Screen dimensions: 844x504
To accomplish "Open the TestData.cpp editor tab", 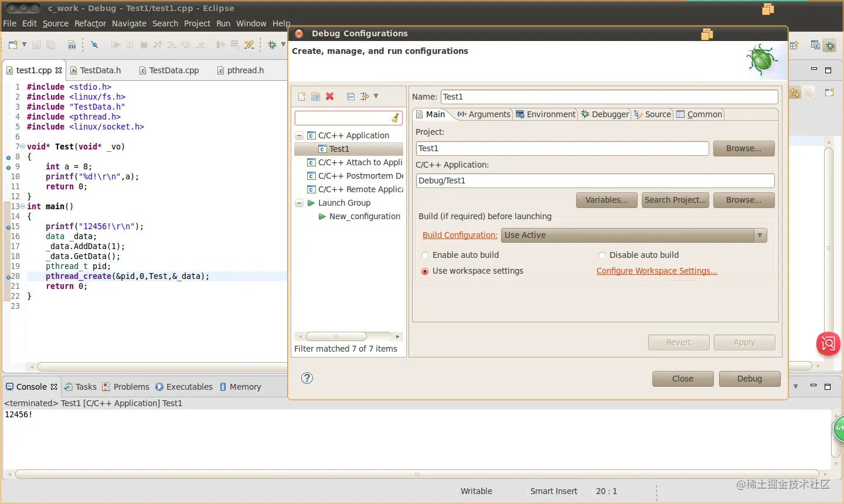I will click(169, 70).
